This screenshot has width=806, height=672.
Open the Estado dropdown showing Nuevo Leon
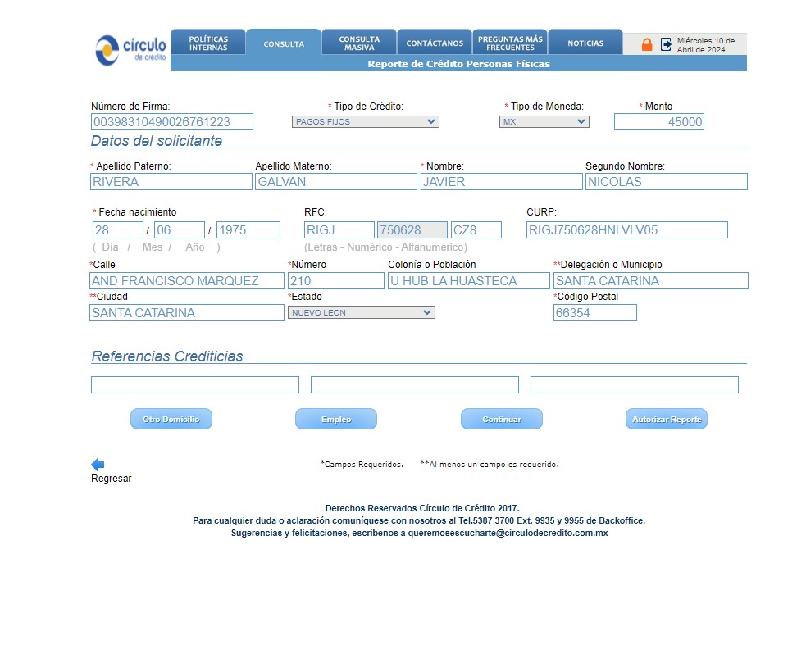[x=361, y=313]
